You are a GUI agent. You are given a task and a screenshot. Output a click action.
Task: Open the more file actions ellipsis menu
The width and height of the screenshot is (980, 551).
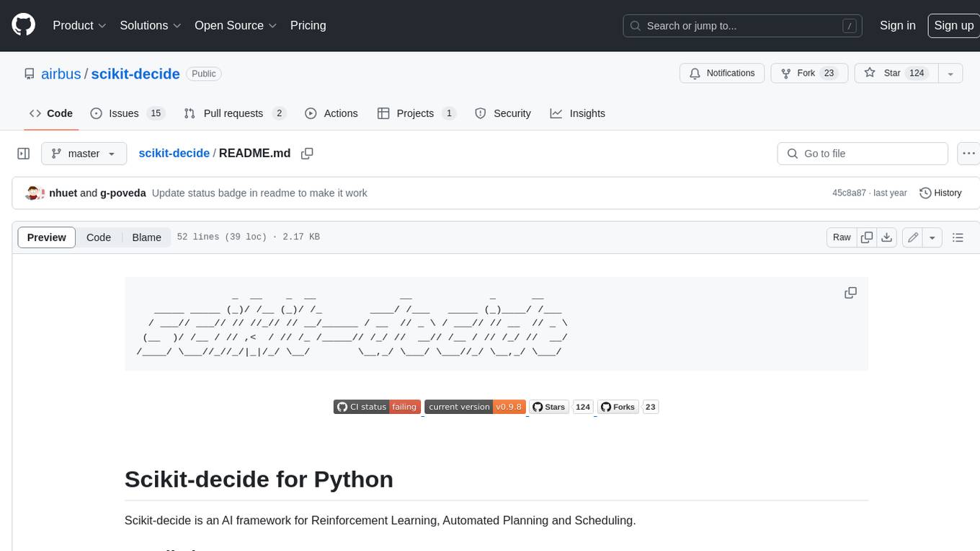(x=968, y=154)
